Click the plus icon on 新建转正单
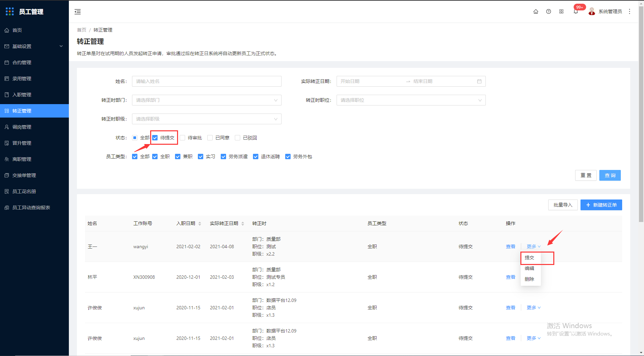644x356 pixels. click(x=588, y=205)
